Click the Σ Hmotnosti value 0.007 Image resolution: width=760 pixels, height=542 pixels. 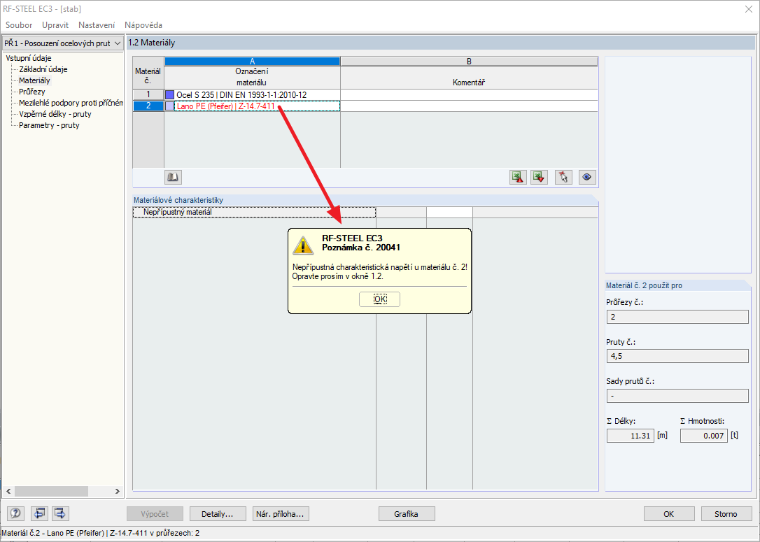[704, 436]
